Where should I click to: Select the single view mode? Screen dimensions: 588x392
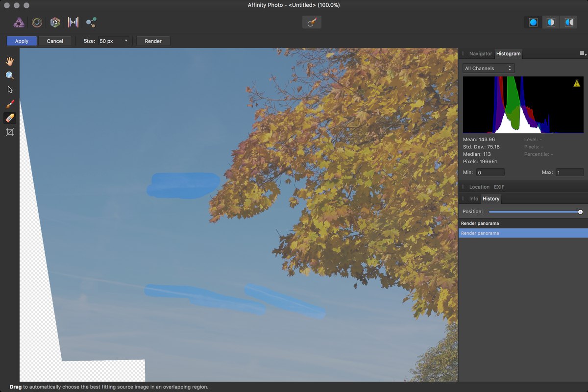(x=533, y=23)
